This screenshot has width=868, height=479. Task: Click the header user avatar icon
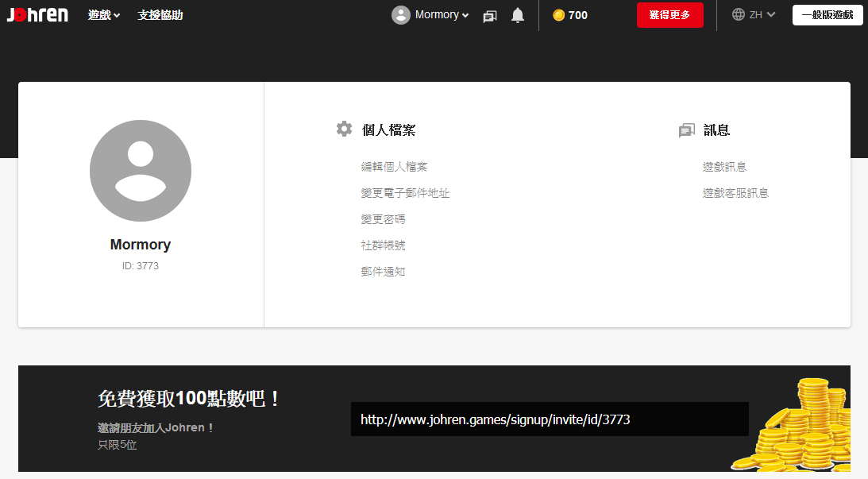[401, 15]
